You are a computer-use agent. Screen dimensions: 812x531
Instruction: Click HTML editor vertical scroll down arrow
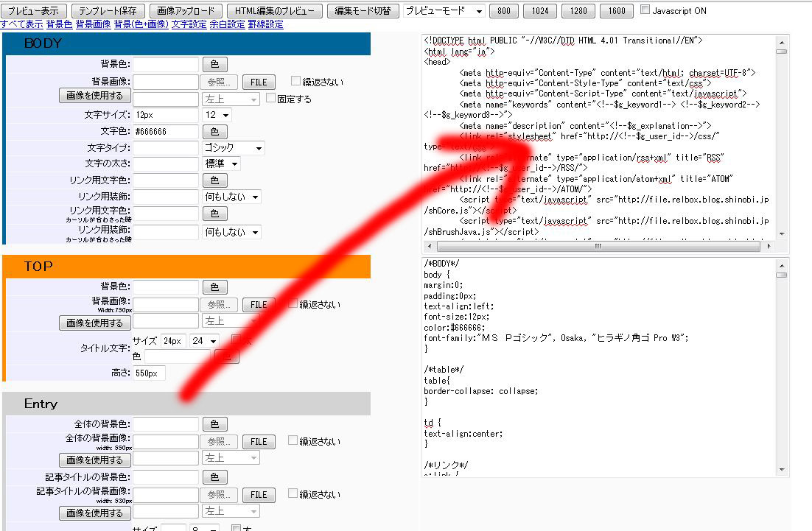[782, 234]
